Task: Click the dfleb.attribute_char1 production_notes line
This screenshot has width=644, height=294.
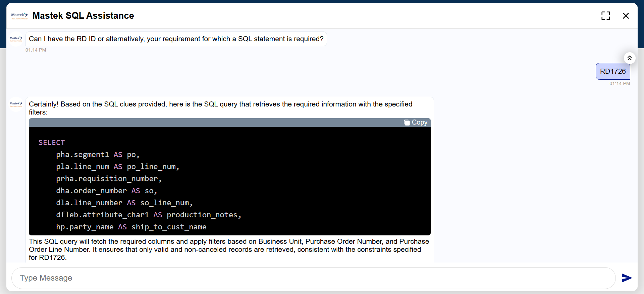Action: click(149, 215)
